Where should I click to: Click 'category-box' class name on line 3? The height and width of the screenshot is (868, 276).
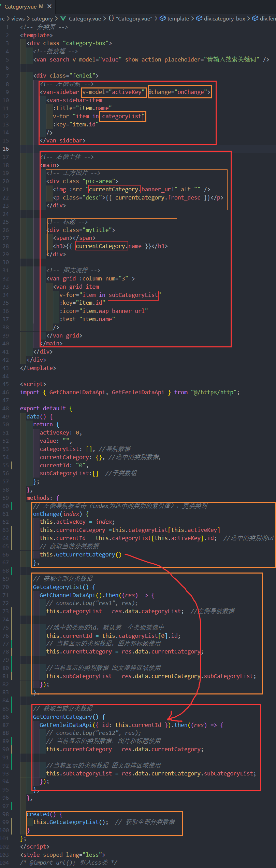[85, 43]
